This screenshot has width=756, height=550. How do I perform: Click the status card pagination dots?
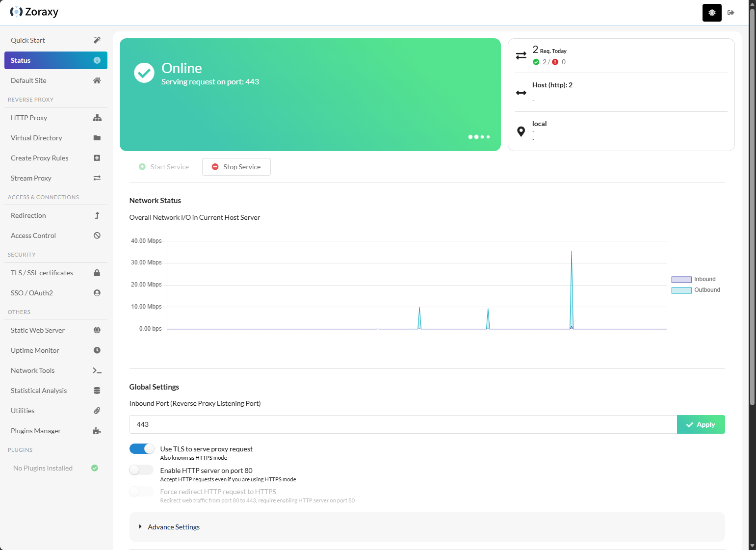[x=479, y=137]
